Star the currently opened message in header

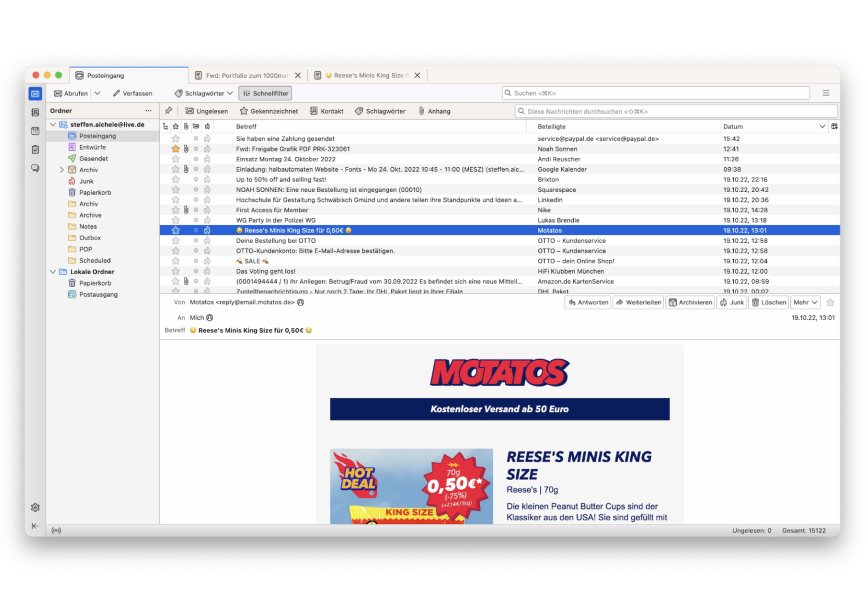pyautogui.click(x=830, y=302)
